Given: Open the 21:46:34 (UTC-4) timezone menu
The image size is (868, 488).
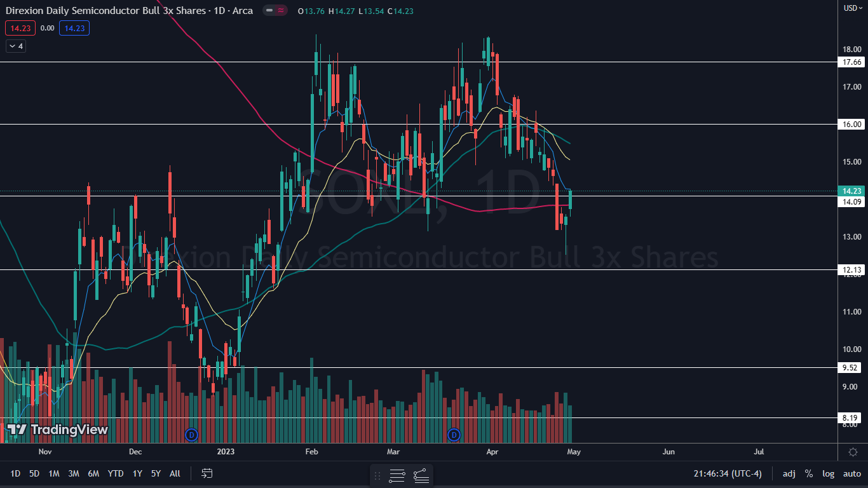Looking at the screenshot, I should (728, 473).
